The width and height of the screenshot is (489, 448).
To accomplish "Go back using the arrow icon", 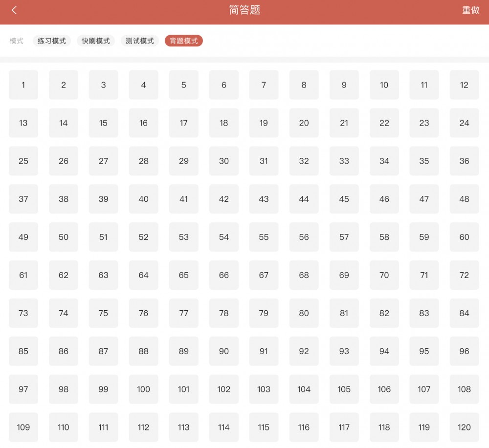I will coord(14,10).
